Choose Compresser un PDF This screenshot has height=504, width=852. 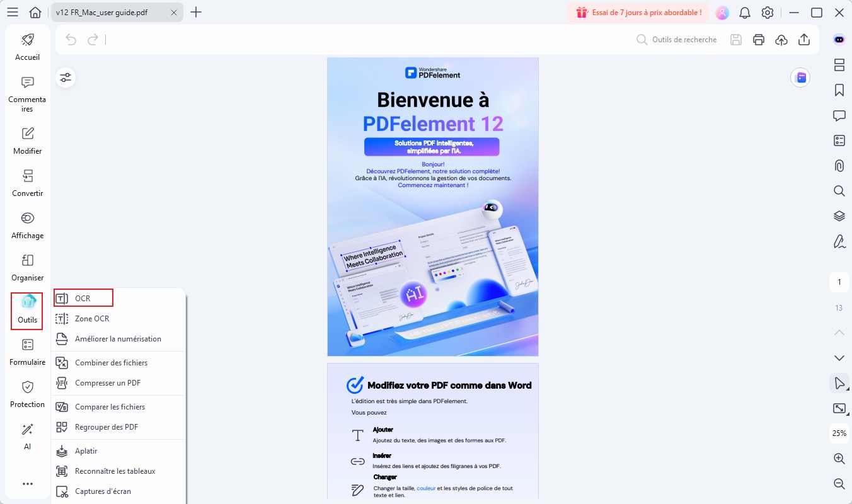[x=119, y=383]
